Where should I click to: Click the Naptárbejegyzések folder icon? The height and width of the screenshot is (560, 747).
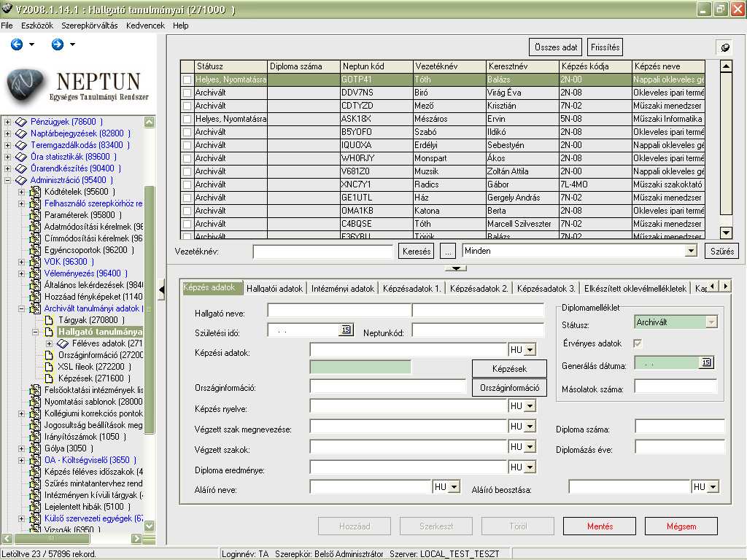pos(21,133)
